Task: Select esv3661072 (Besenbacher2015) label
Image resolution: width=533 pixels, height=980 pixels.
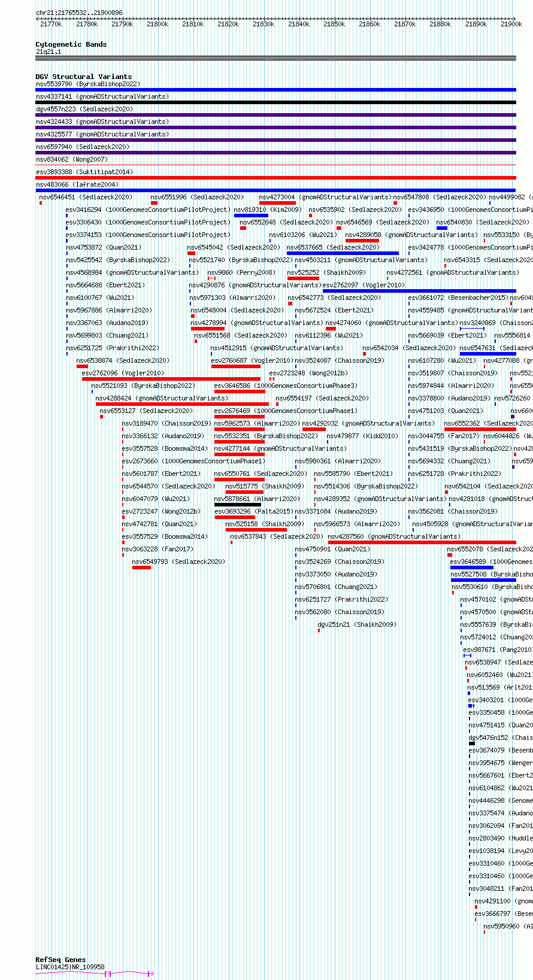Action: coord(459,298)
